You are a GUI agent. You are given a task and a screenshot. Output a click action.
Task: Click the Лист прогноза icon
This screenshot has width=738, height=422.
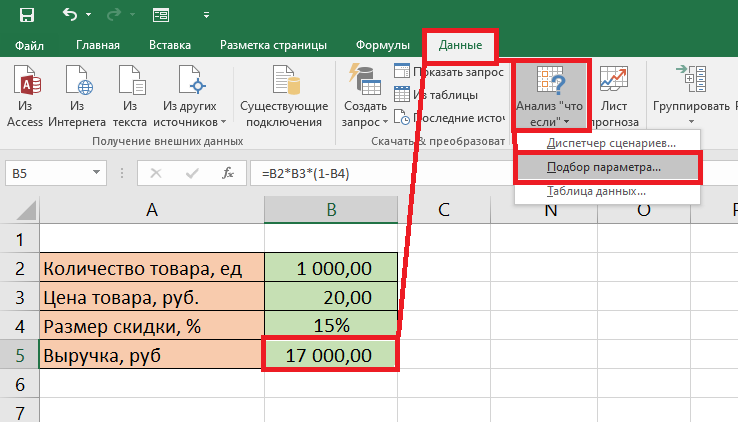coord(613,78)
